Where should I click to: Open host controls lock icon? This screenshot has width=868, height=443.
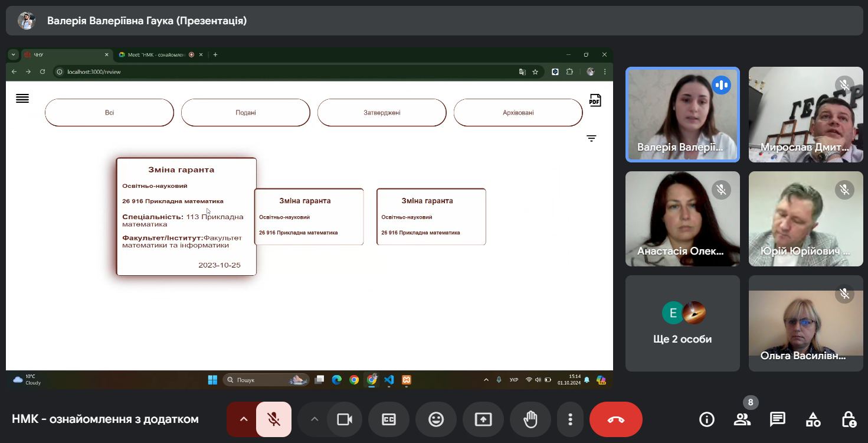pos(849,419)
